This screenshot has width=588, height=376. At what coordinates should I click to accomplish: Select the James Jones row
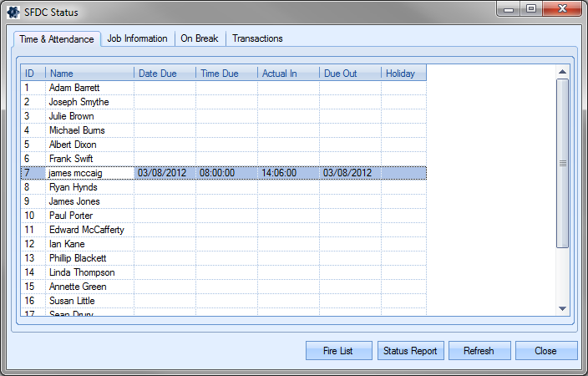(224, 201)
